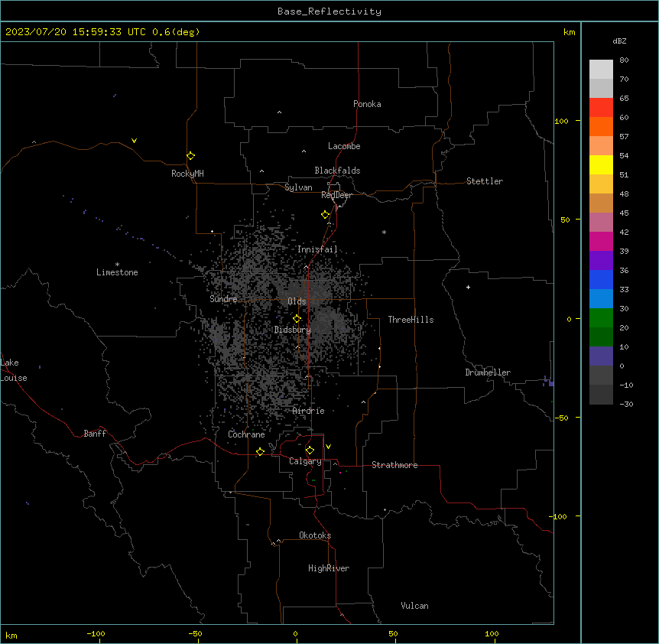Click the Vulcan label

tap(415, 606)
